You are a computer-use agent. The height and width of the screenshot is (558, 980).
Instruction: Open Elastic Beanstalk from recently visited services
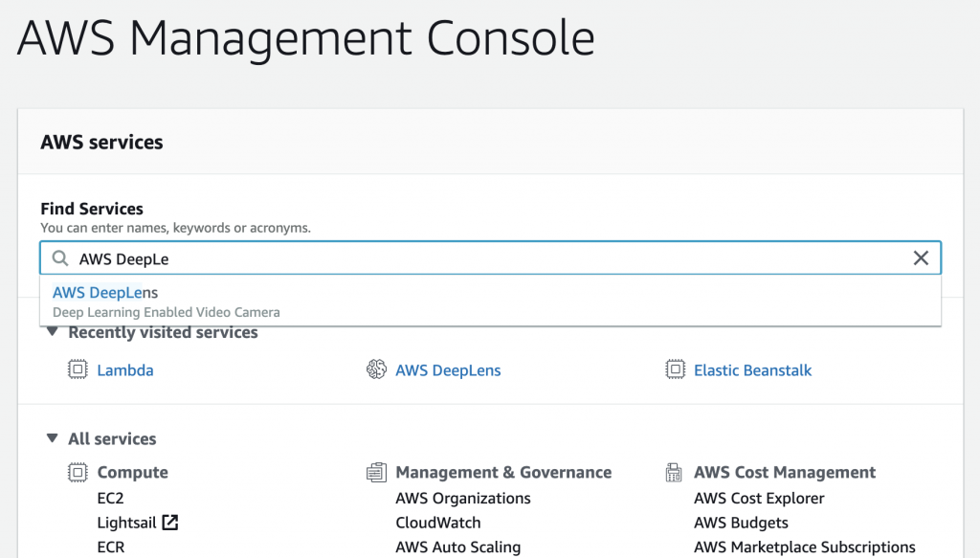(x=752, y=369)
